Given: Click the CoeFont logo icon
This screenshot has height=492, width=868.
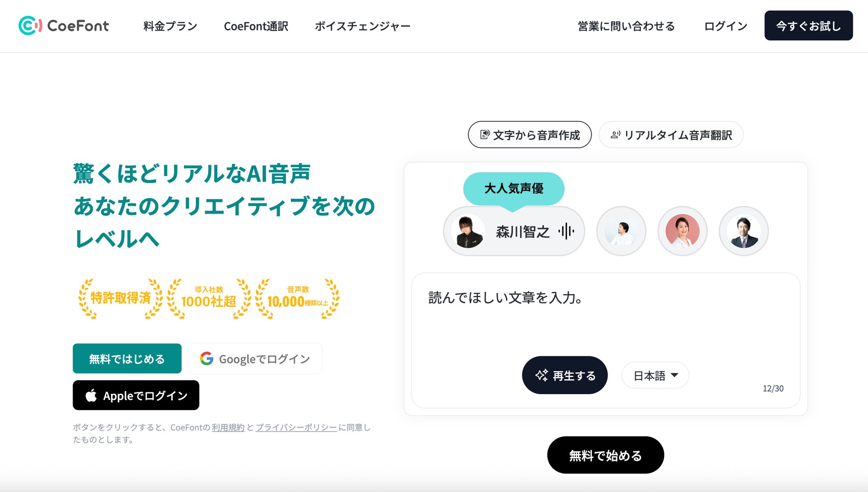Looking at the screenshot, I should point(30,25).
